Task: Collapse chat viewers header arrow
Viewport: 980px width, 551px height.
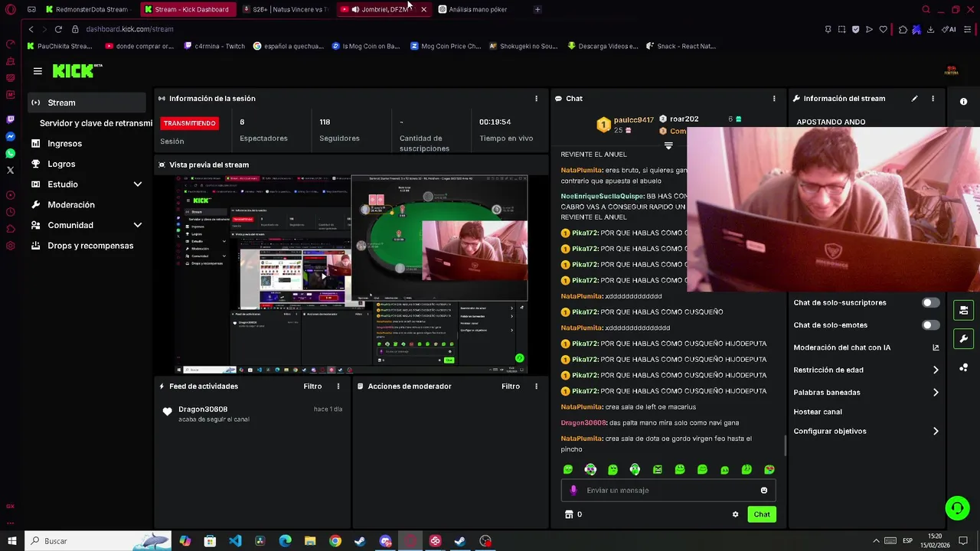Action: (x=668, y=145)
